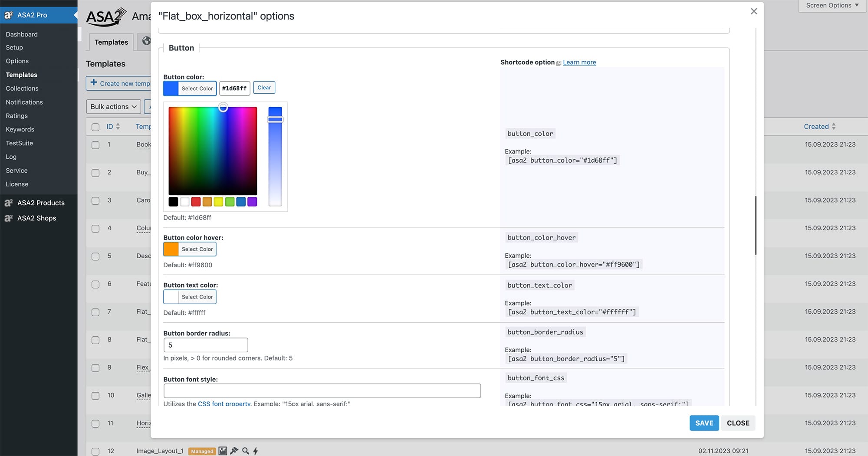Sort by Created column arrows
868x456 pixels.
pos(834,126)
